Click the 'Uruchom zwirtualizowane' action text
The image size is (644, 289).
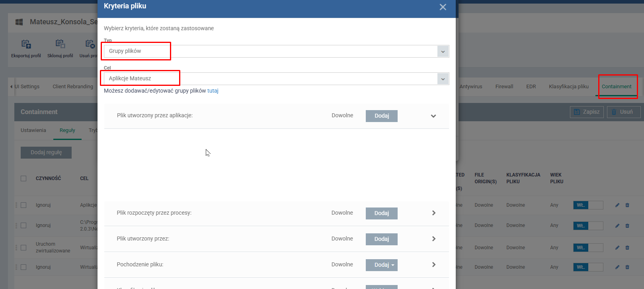click(x=53, y=247)
